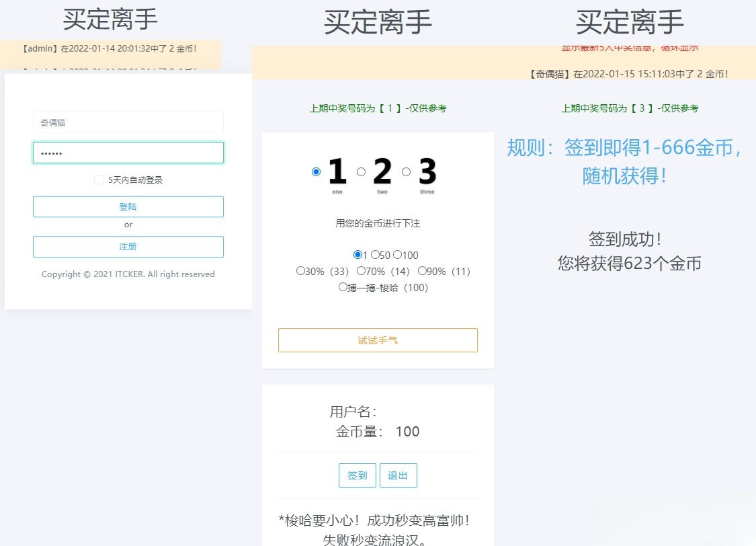This screenshot has width=756, height=546.
Task: Click the password input field
Action: click(x=128, y=153)
